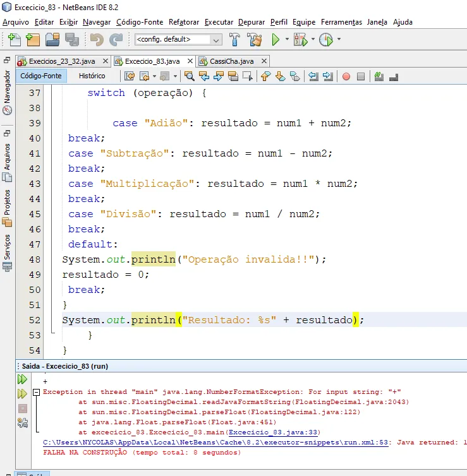Screen dimensions: 467x476
Task: Close the Execicios_23_32.java tab
Action: click(x=105, y=61)
